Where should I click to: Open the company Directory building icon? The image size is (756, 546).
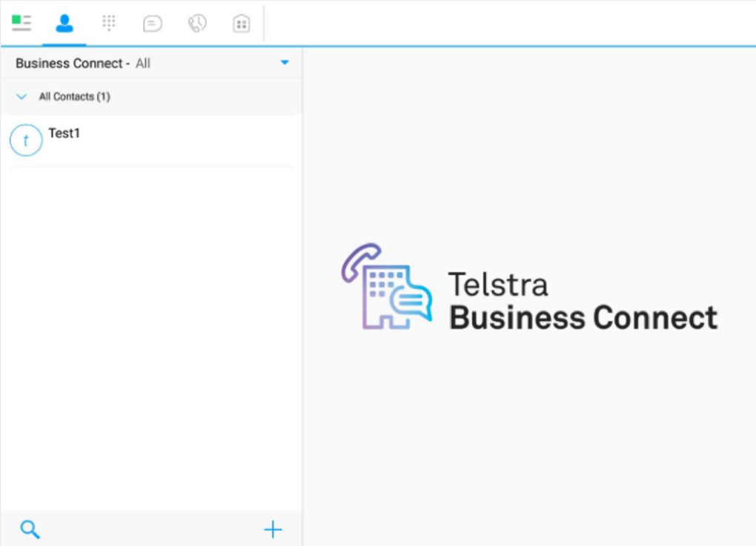[241, 22]
